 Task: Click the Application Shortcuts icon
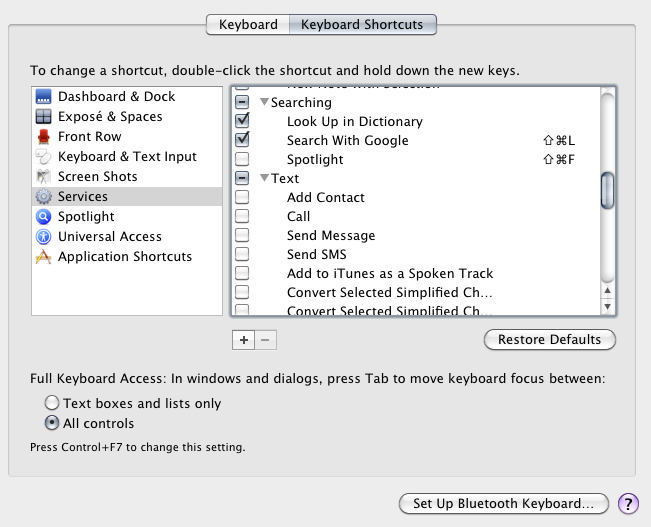[43, 257]
